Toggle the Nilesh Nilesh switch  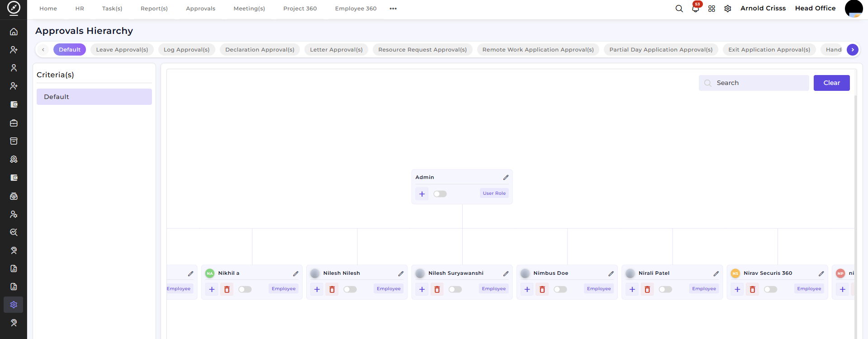[x=350, y=289]
